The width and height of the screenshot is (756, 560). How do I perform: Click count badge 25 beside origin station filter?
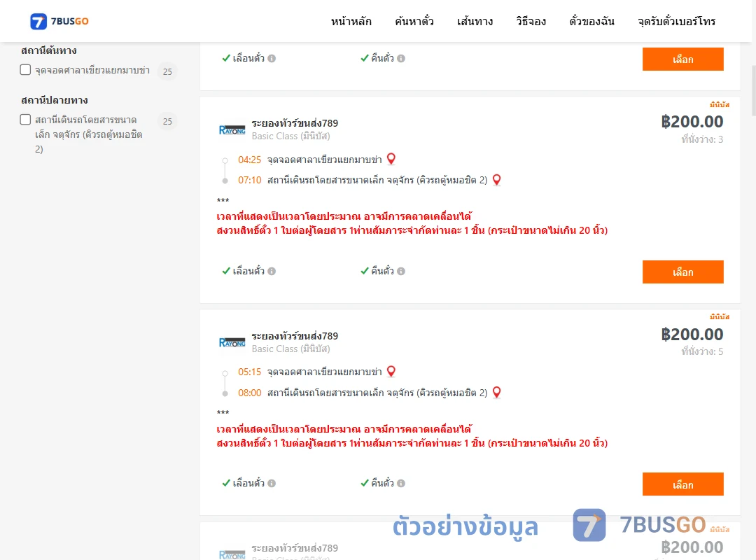tap(167, 71)
